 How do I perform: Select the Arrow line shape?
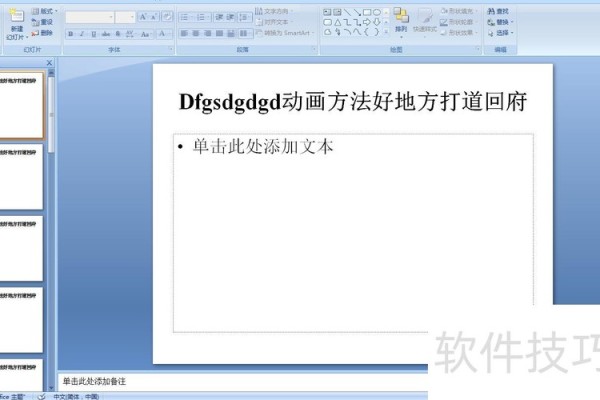[357, 12]
